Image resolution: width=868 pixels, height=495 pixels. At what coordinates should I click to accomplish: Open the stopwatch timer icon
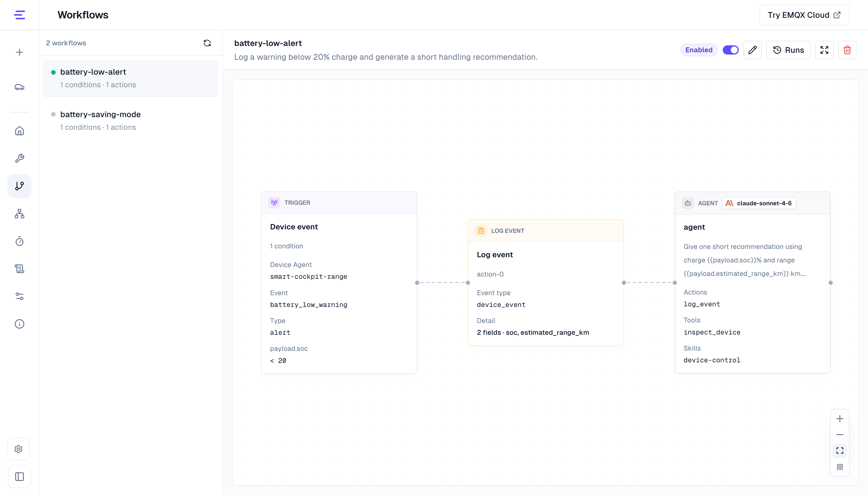click(19, 241)
